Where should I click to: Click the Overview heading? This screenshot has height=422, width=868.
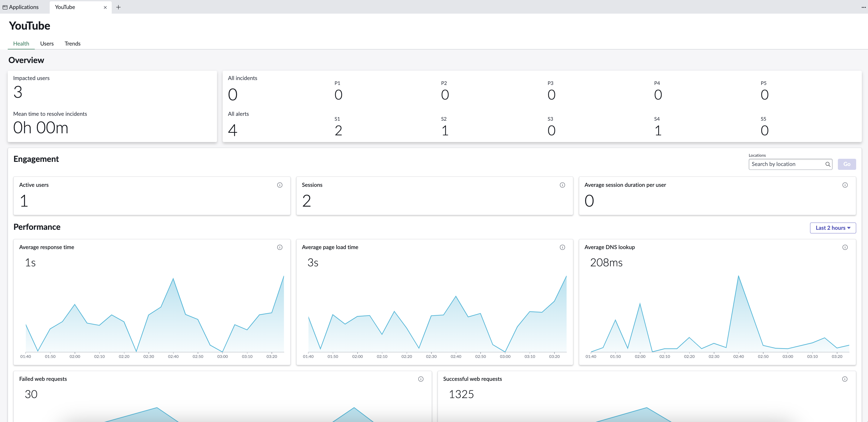pos(26,60)
